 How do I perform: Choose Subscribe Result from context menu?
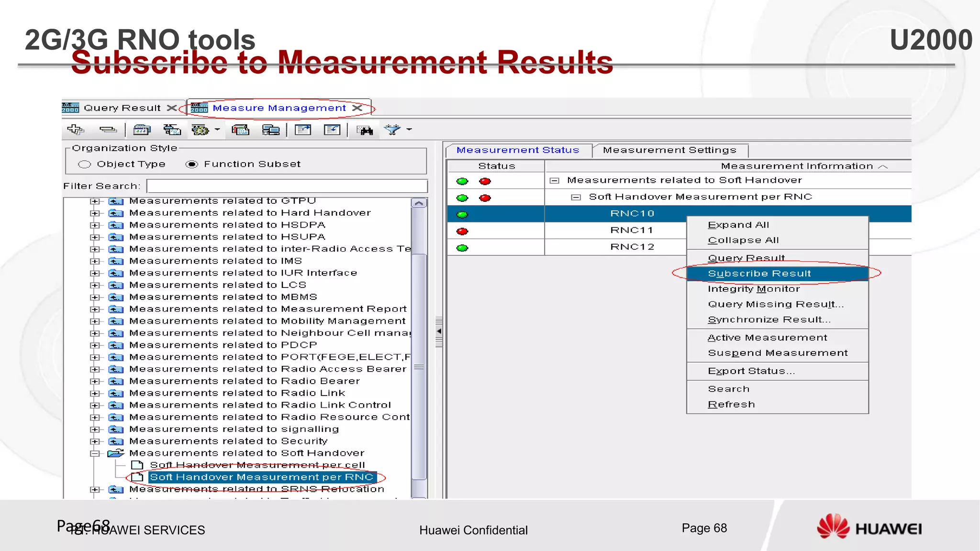[x=777, y=274]
